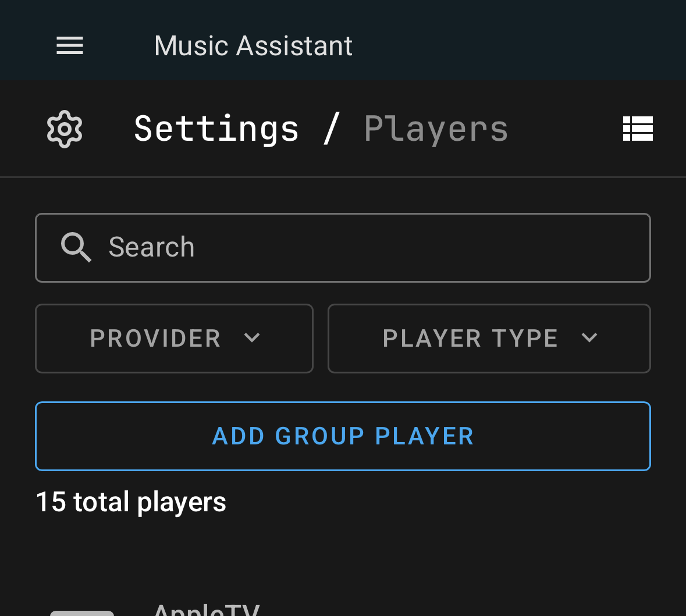Click the 15 total players label
The image size is (686, 616).
tap(131, 502)
